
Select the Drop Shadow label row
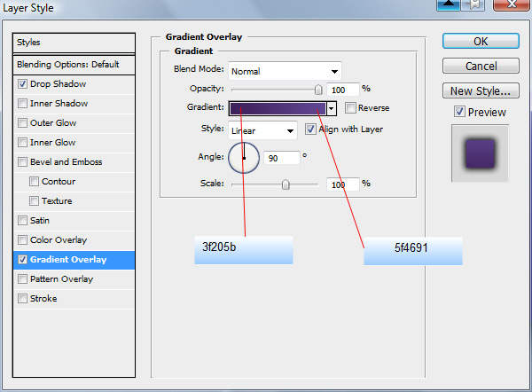(x=74, y=84)
